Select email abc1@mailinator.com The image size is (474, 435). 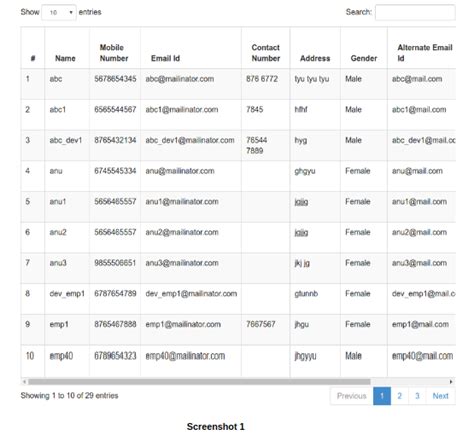pyautogui.click(x=182, y=110)
